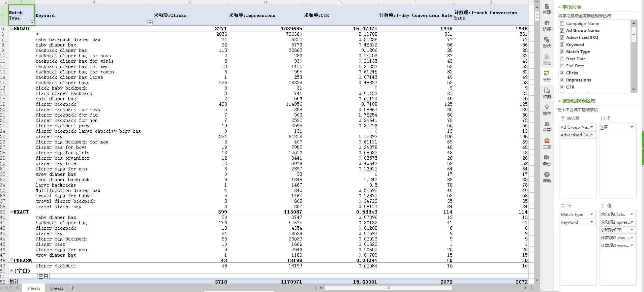This screenshot has height=292, width=644.
Task: Open the 帮助 (Help) question-mark icon
Action: (x=547, y=177)
